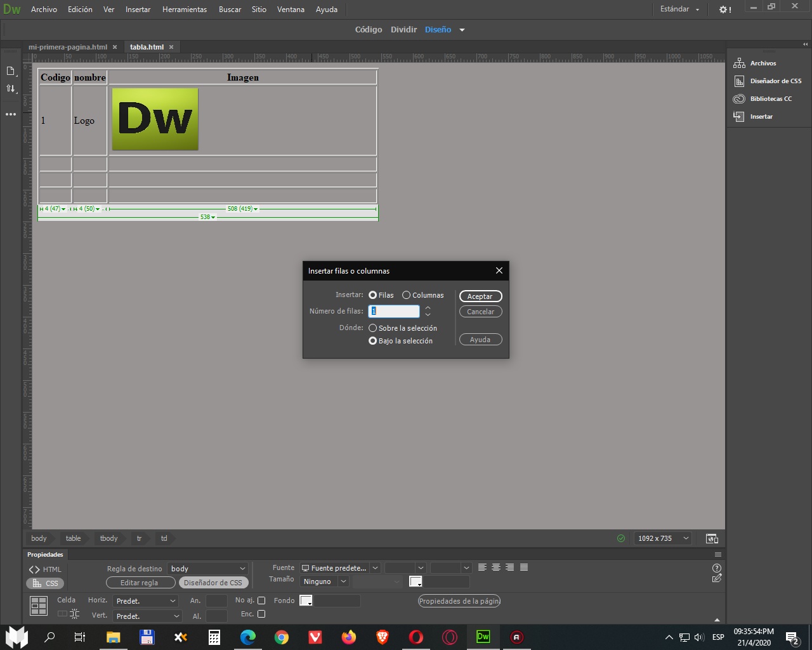Click the Properties help question mark icon
This screenshot has width=812, height=650.
(717, 568)
